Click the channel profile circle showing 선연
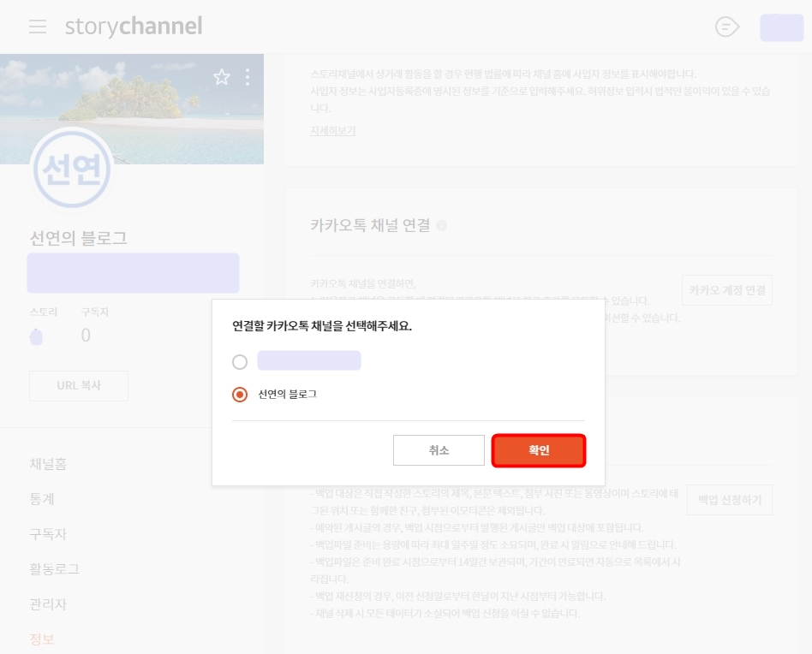Image resolution: width=812 pixels, height=654 pixels. [72, 169]
